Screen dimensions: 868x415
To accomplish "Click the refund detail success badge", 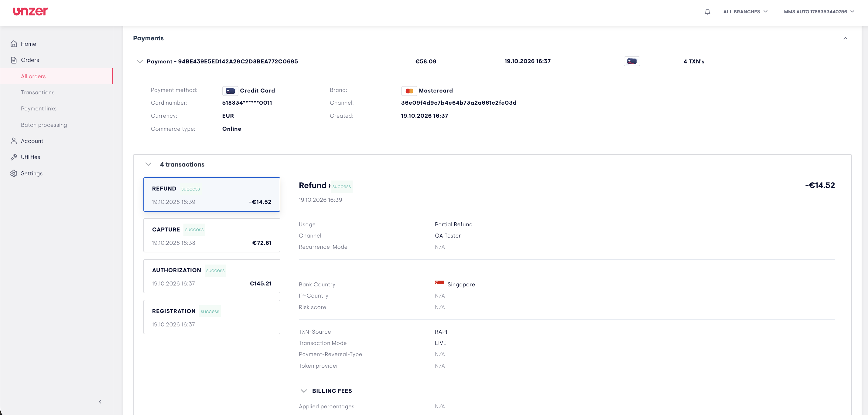I will point(341,187).
